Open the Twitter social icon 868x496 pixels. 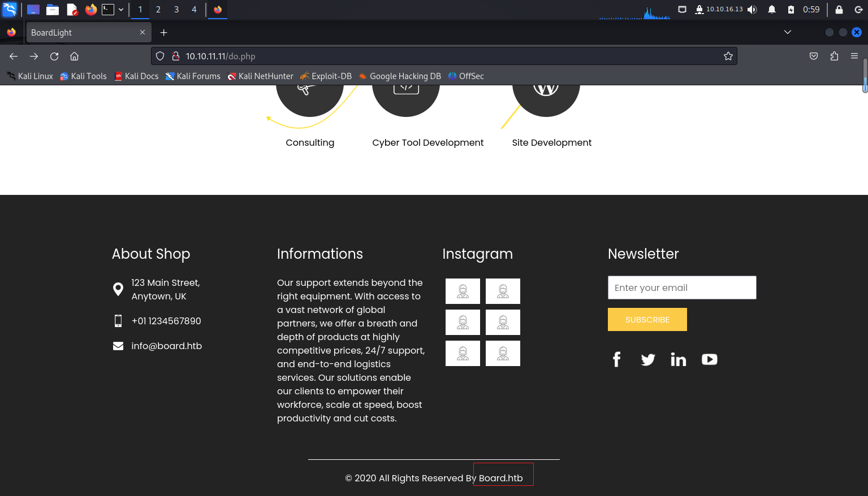click(648, 359)
